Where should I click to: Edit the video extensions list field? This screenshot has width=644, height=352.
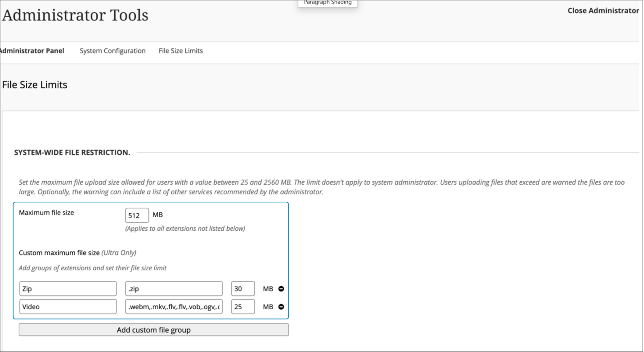pyautogui.click(x=174, y=307)
